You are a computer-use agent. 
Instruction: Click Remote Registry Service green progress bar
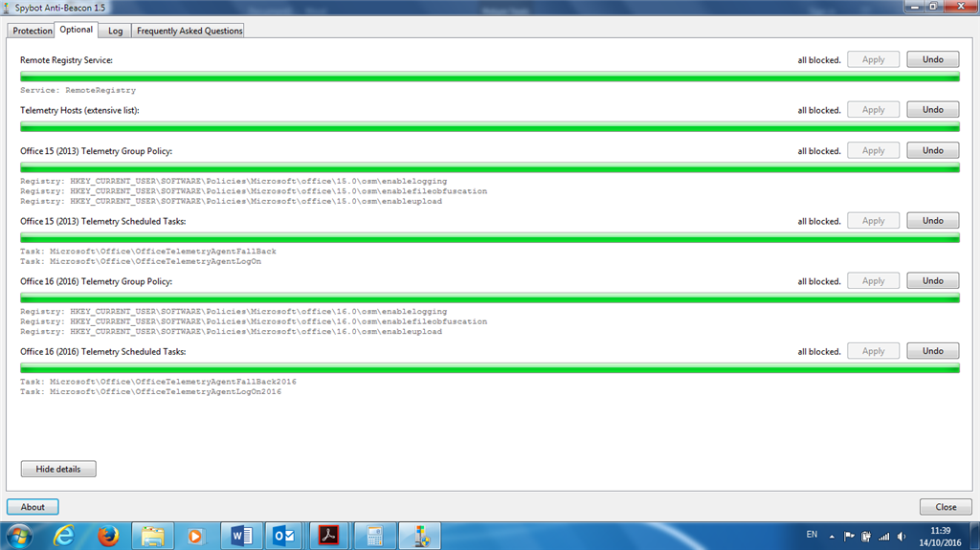(490, 77)
